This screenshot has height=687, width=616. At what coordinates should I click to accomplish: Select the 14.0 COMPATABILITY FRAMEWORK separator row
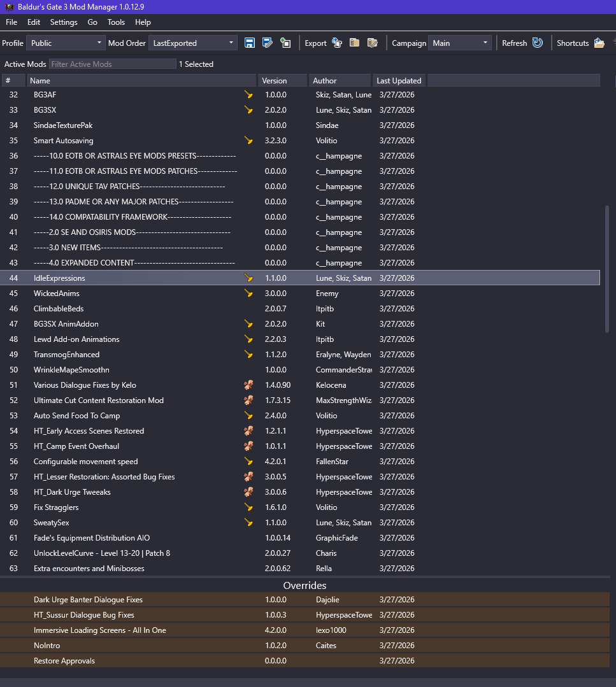tap(300, 217)
